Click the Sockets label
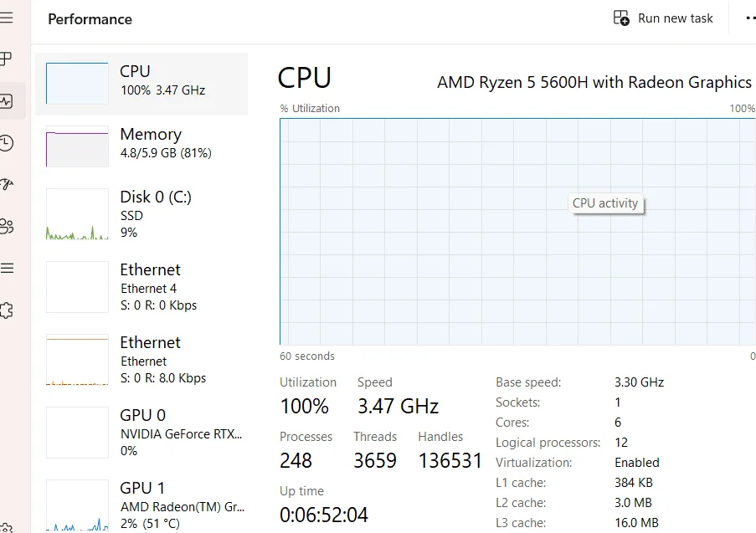Image resolution: width=756 pixels, height=533 pixels. tap(517, 402)
